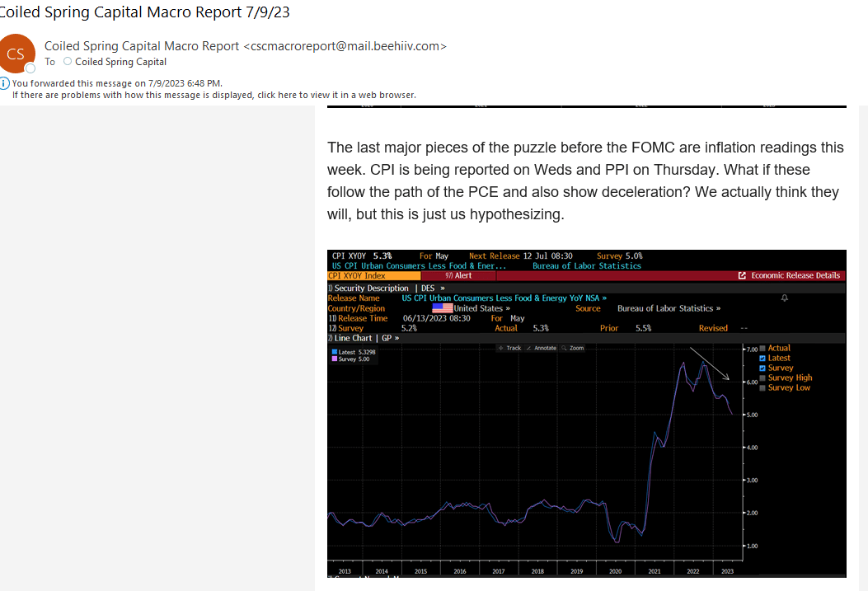868x591 pixels.
Task: Click the 7.00 y-axis label on chart
Action: click(x=752, y=349)
